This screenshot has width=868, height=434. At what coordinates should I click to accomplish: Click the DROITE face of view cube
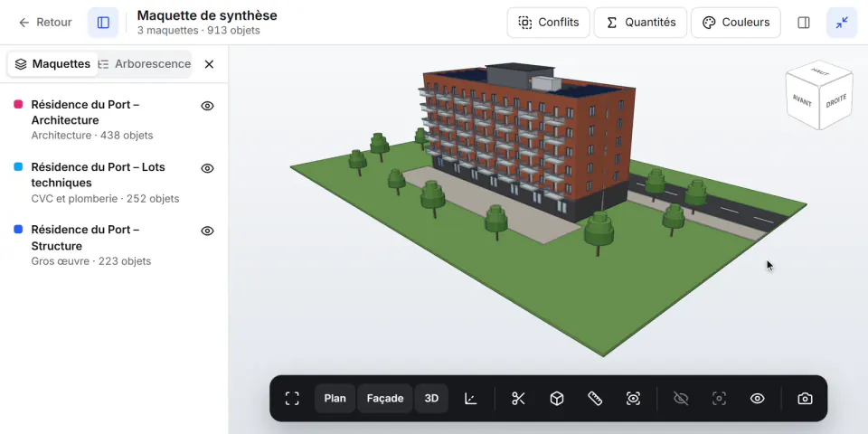tap(835, 101)
